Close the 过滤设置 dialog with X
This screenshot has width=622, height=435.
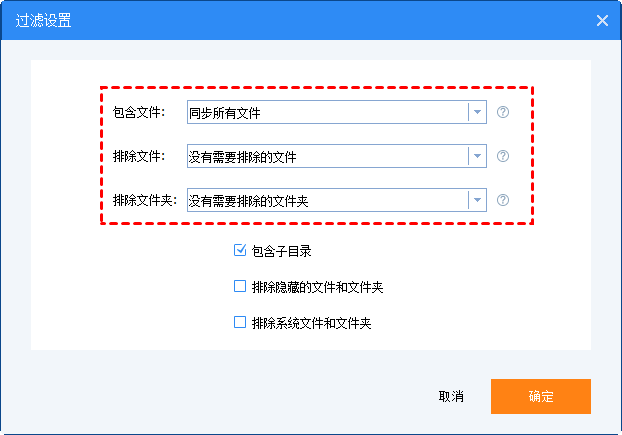tap(602, 20)
